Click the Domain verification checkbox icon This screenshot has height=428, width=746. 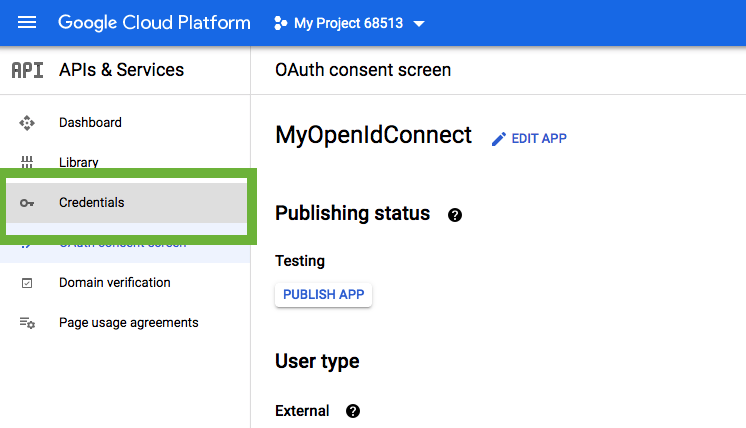(27, 283)
